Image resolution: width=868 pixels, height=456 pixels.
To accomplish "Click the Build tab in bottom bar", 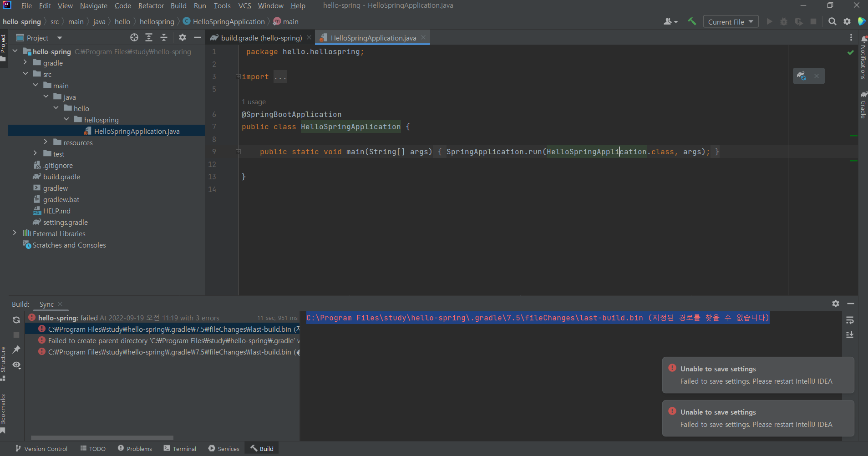I will (262, 449).
